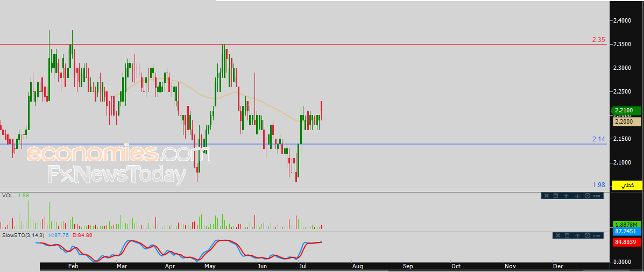Click the Dec label on time axis

pyautogui.click(x=558, y=266)
